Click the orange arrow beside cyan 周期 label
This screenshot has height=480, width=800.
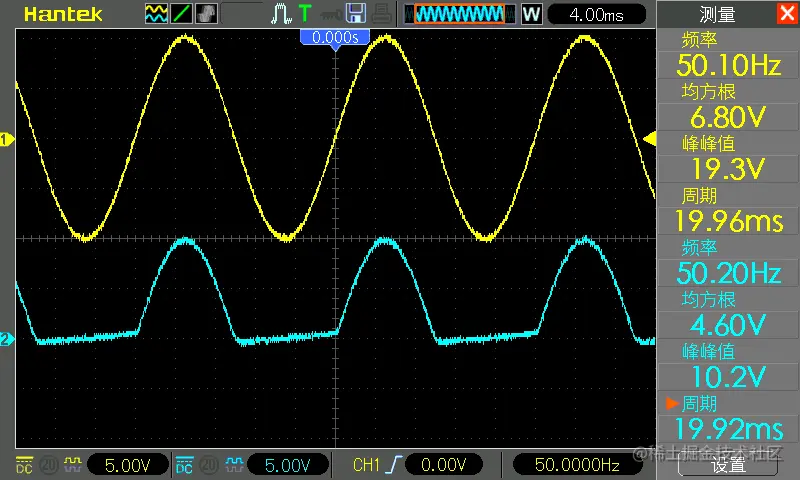pyautogui.click(x=671, y=403)
